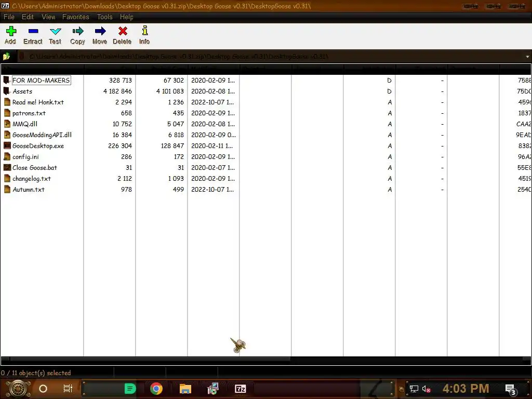Open Task View in taskbar
The width and height of the screenshot is (532, 399).
pyautogui.click(x=68, y=389)
